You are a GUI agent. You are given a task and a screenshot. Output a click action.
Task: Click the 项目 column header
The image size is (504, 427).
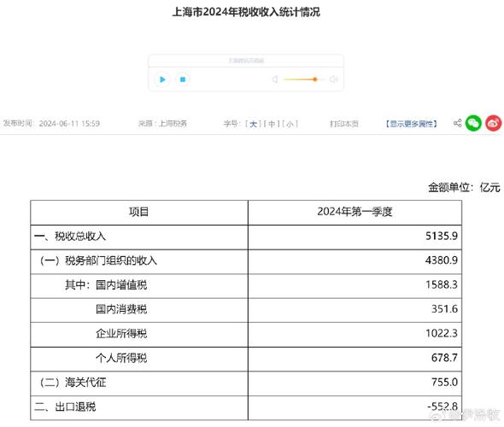139,212
